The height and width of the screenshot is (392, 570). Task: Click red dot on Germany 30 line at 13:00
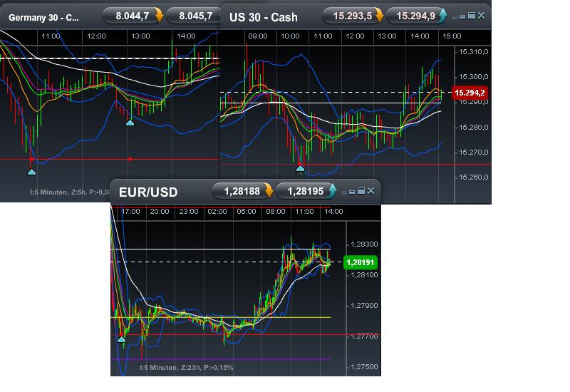click(130, 159)
